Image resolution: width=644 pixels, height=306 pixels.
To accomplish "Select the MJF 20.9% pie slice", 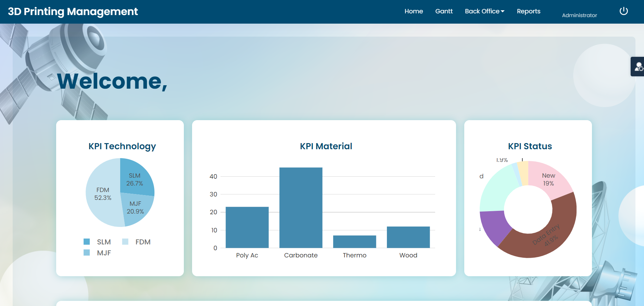I will pos(136,208).
